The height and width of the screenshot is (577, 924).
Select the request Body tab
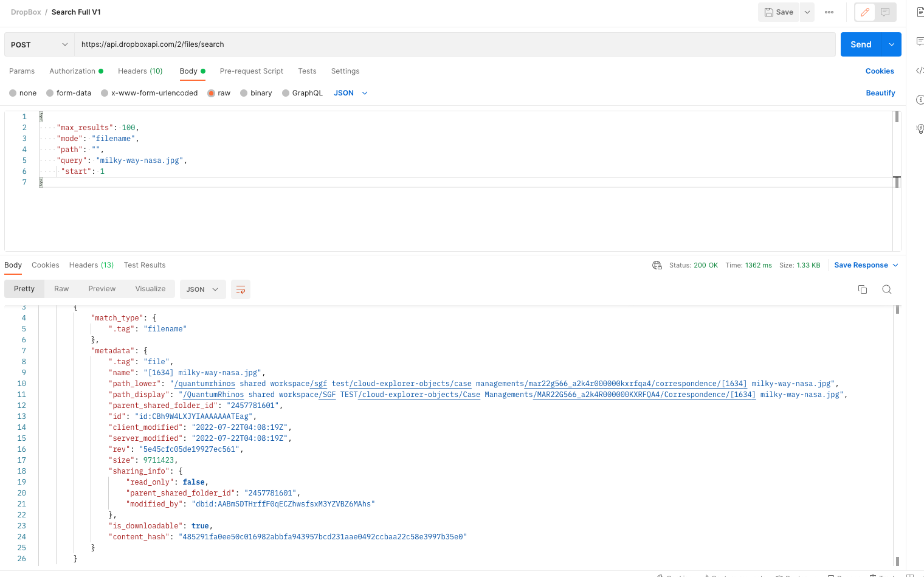click(x=192, y=71)
